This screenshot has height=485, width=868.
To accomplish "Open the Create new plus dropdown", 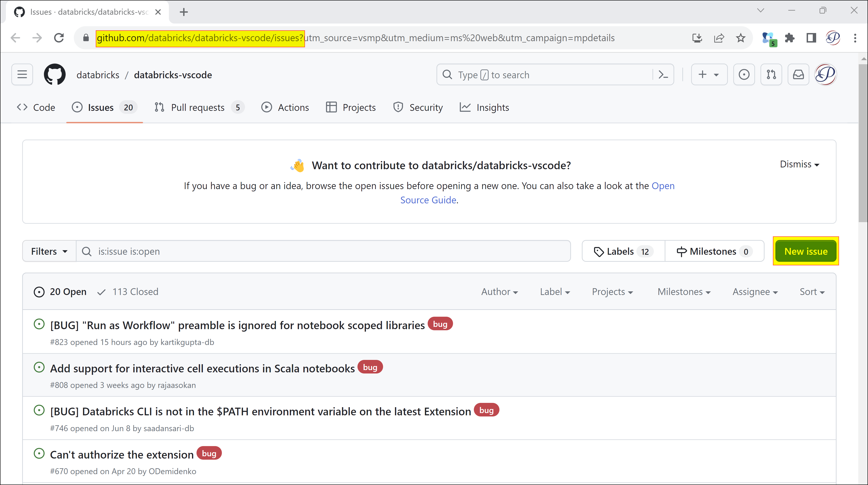I will [709, 74].
